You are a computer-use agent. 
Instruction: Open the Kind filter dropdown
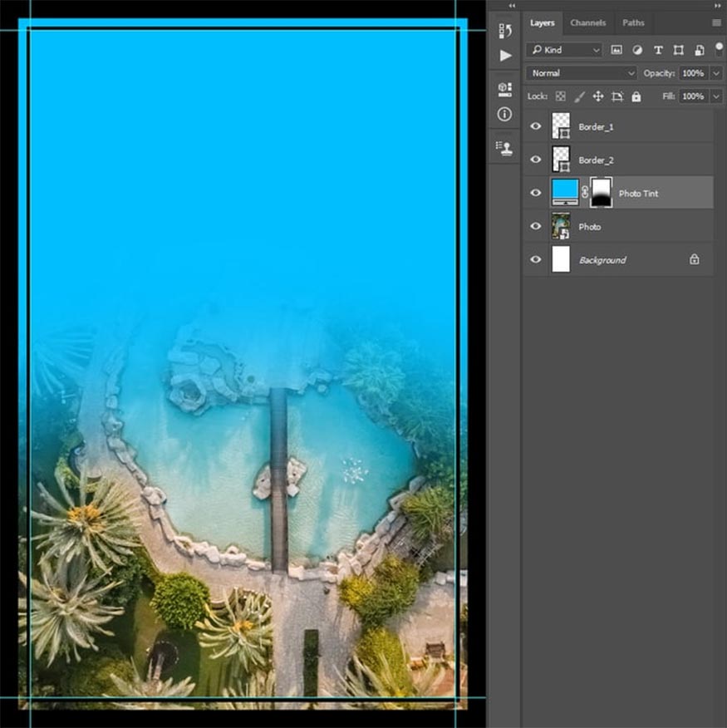(x=564, y=50)
